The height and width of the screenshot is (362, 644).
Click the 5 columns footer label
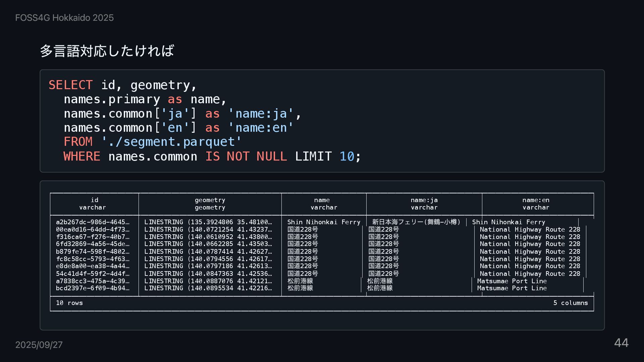pos(571,303)
